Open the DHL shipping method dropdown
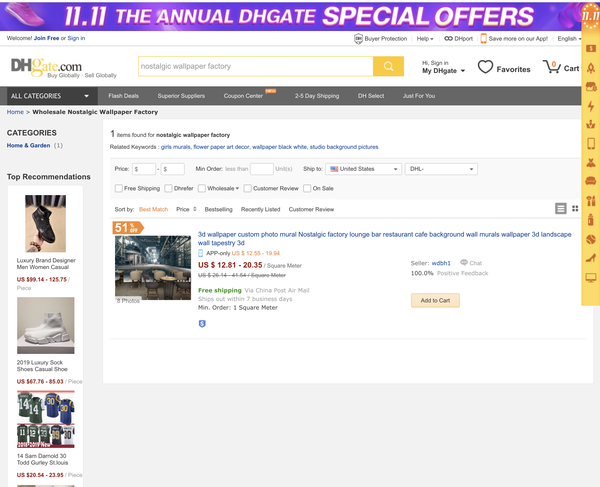This screenshot has width=600, height=487. click(441, 169)
